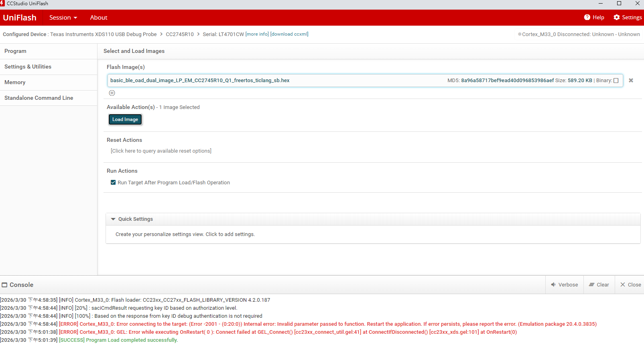Screen dimensions: 644x349
Task: Click the Flash loader version console line
Action: 135,300
